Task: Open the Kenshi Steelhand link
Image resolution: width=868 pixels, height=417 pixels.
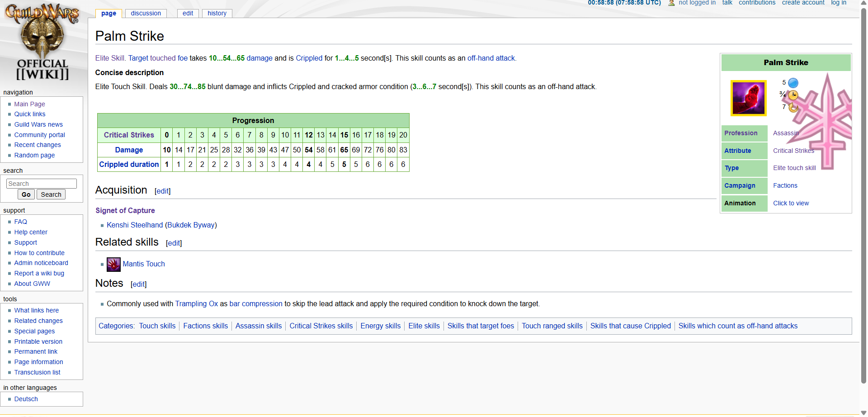Action: tap(135, 225)
